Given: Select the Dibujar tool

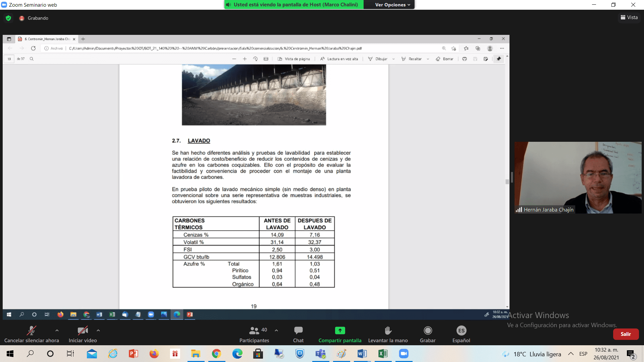Looking at the screenshot, I should (378, 59).
